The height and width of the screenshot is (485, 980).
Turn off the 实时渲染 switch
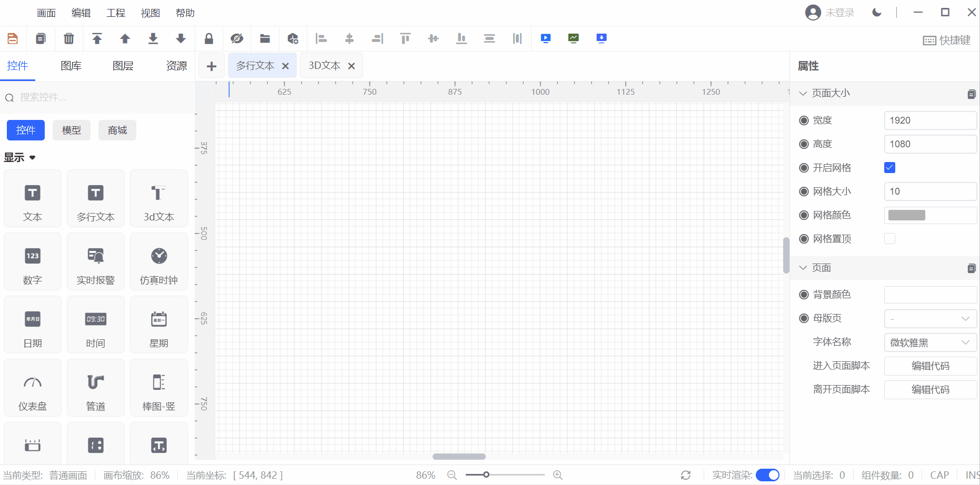coord(767,475)
